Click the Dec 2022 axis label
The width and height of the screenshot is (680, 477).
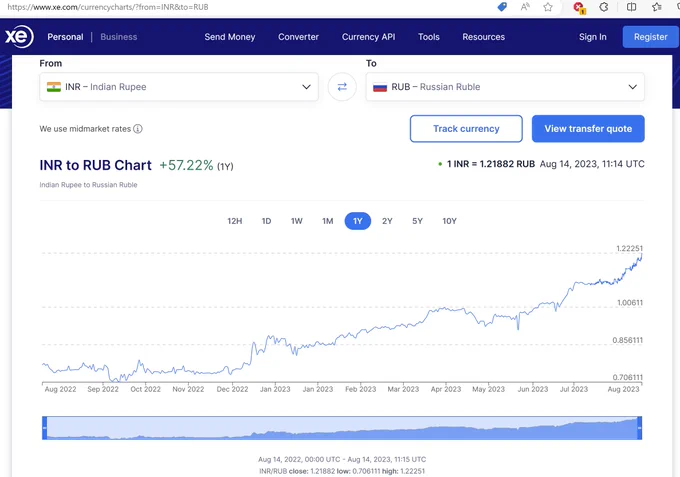point(232,389)
